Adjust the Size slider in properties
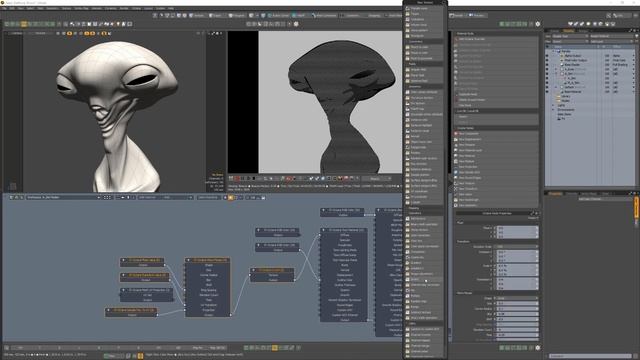Image resolution: width=640 pixels, height=360 pixels. pyautogui.click(x=517, y=304)
